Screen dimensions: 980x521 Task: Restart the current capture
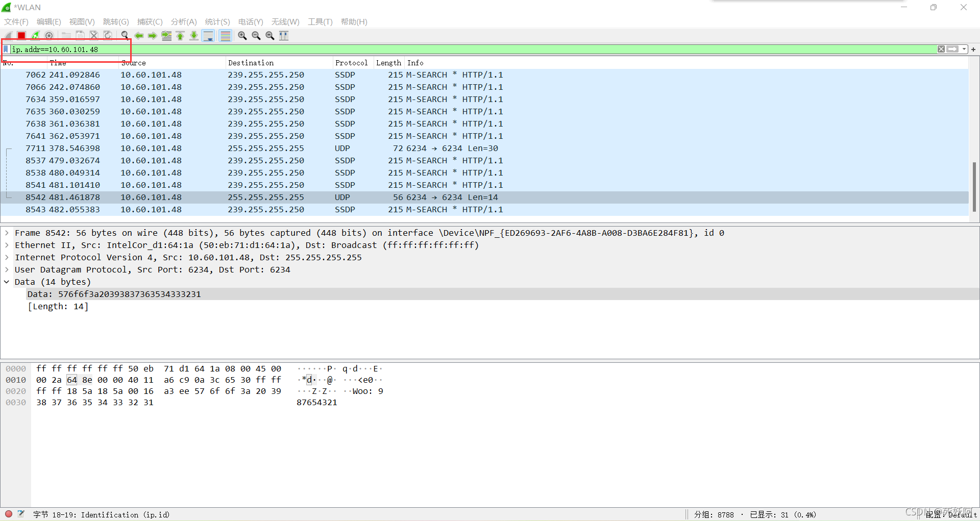click(x=35, y=35)
